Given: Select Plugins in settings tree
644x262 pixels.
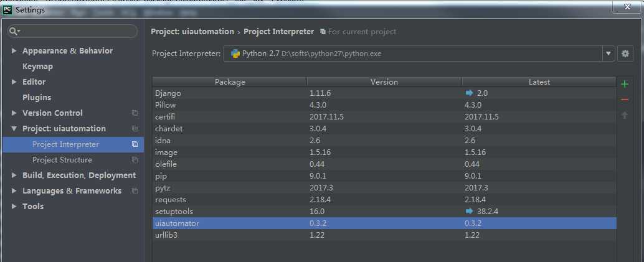Looking at the screenshot, I should point(37,97).
